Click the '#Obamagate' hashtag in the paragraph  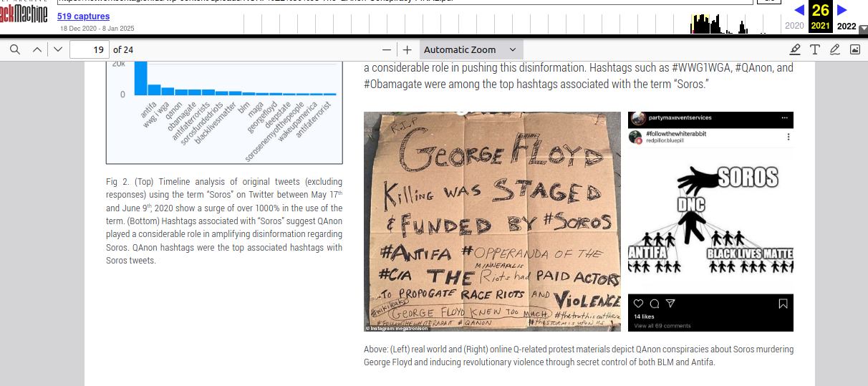tap(393, 85)
